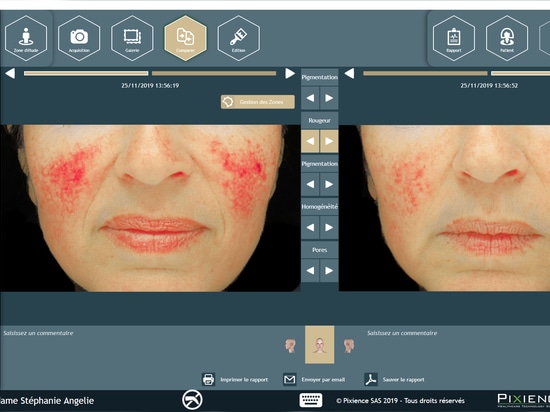Click right arrow under Homogénéité

pyautogui.click(x=329, y=228)
